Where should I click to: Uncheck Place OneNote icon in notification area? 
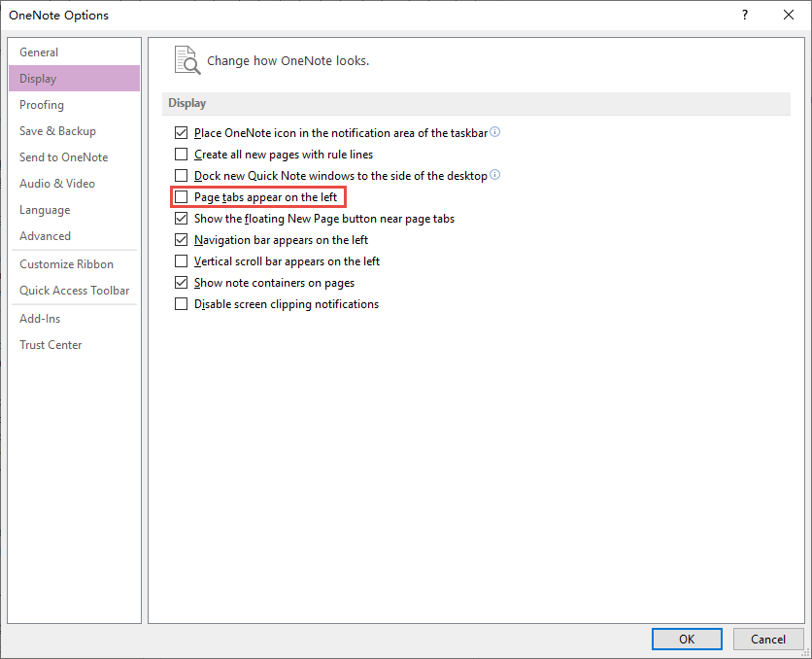coord(181,133)
